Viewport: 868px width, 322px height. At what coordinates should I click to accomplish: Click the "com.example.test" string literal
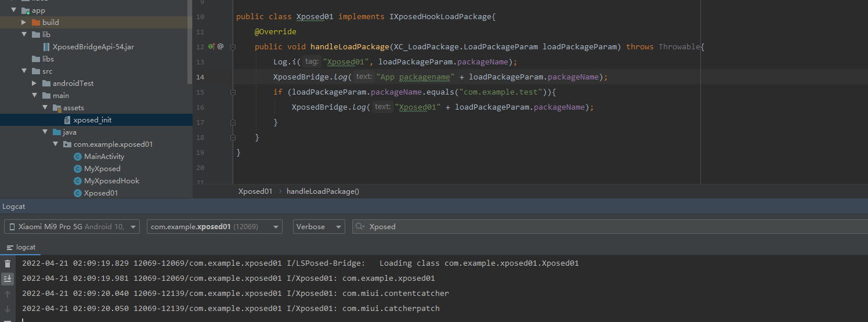pyautogui.click(x=501, y=92)
